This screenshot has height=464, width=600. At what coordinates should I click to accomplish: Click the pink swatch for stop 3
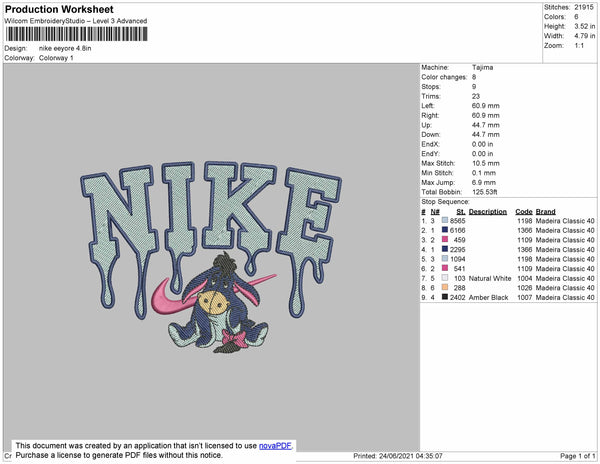pos(445,239)
